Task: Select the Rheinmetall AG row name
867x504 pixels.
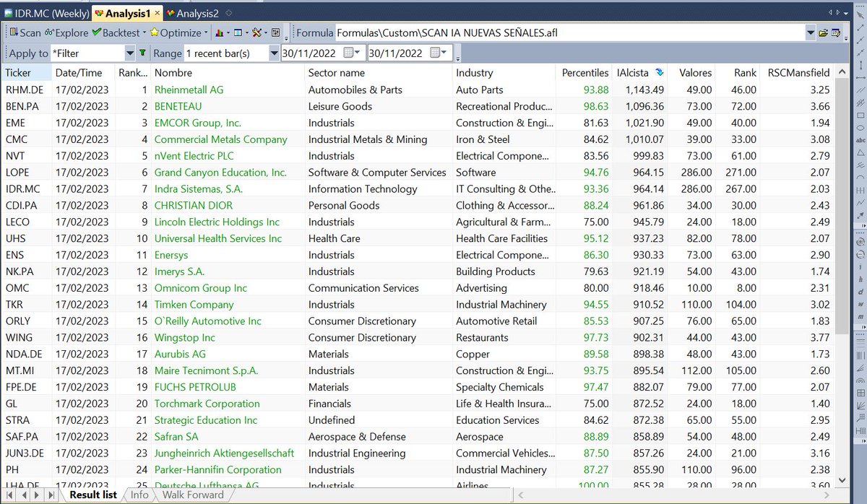Action: tap(190, 90)
